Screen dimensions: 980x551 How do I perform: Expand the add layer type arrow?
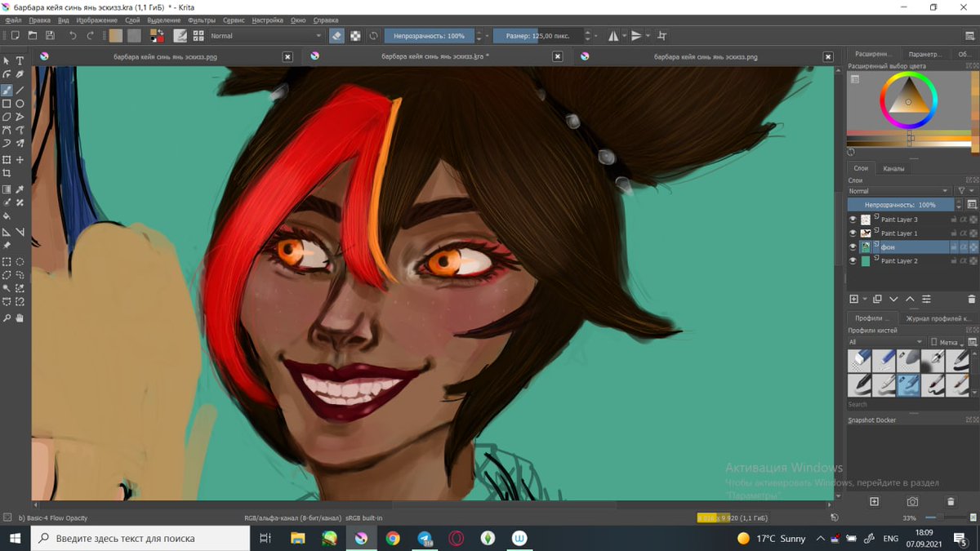(863, 300)
